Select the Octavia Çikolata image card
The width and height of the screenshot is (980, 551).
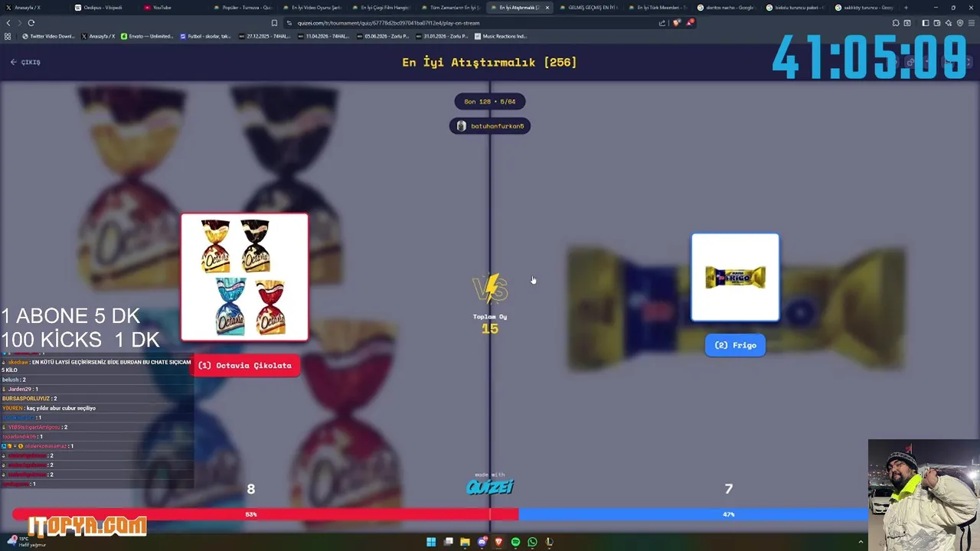pos(245,277)
